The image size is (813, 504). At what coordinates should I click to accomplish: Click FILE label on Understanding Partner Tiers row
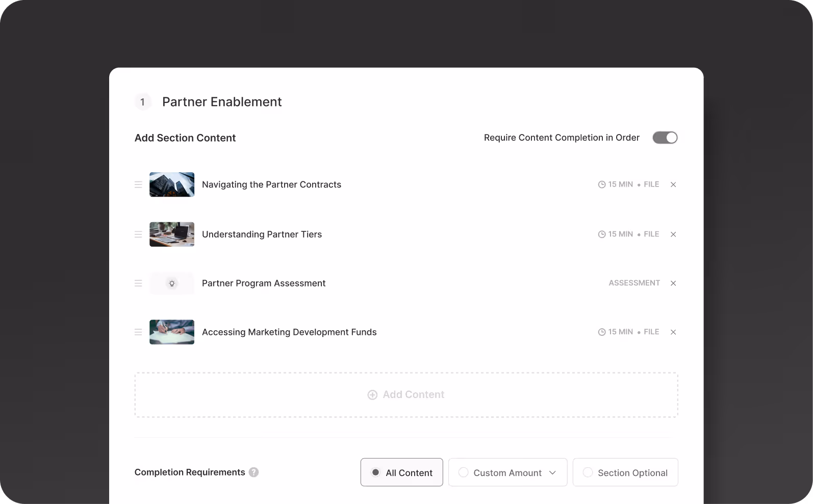pyautogui.click(x=651, y=234)
